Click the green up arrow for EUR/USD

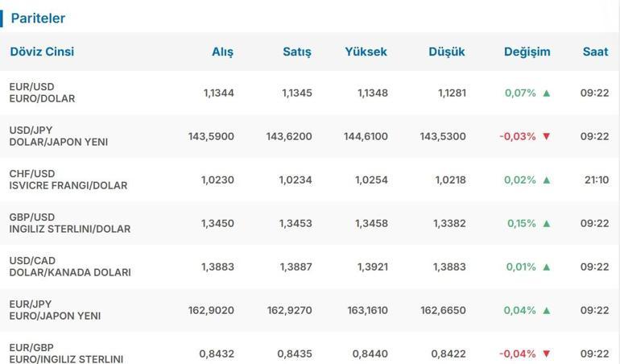point(547,93)
